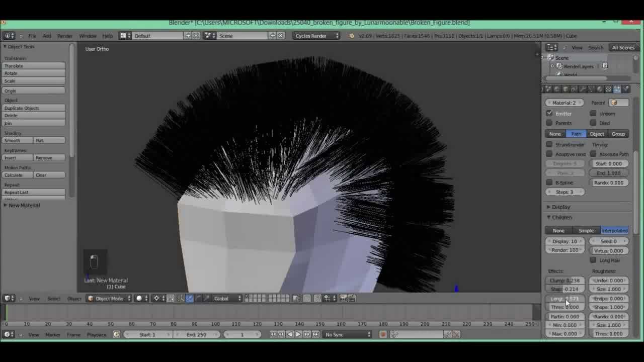
Task: Open the physics properties tab icon
Action: point(626,89)
